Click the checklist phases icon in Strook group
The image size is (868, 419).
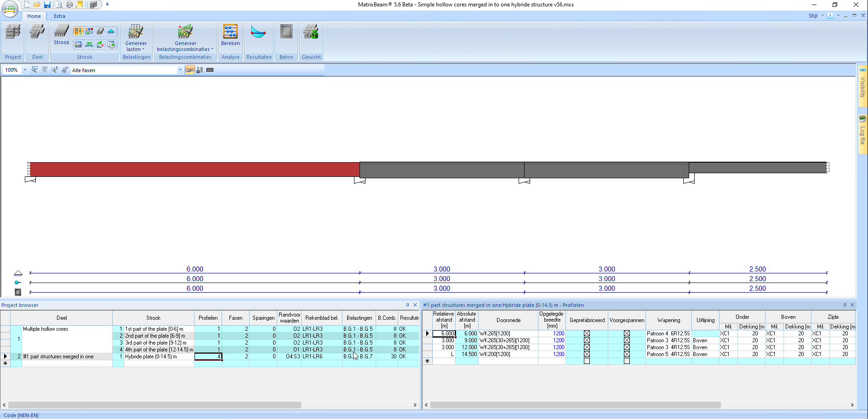click(x=89, y=31)
